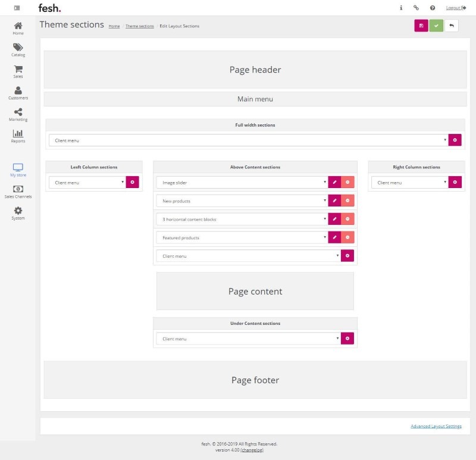Image resolution: width=476 pixels, height=460 pixels.
Task: Expand the Left Column Client menu dropdown
Action: 87,183
